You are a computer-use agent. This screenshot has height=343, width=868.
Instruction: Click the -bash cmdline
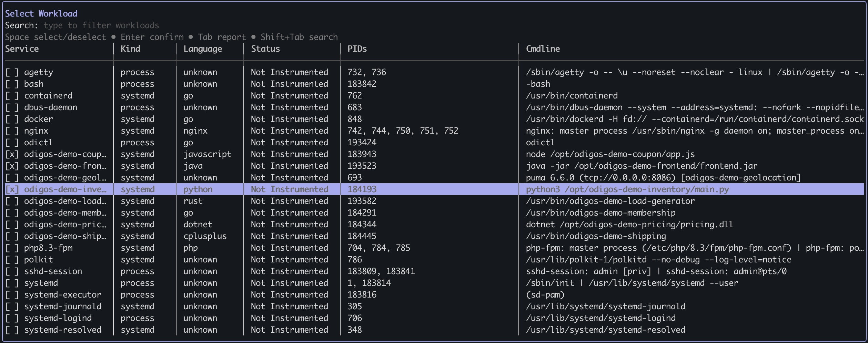point(538,84)
